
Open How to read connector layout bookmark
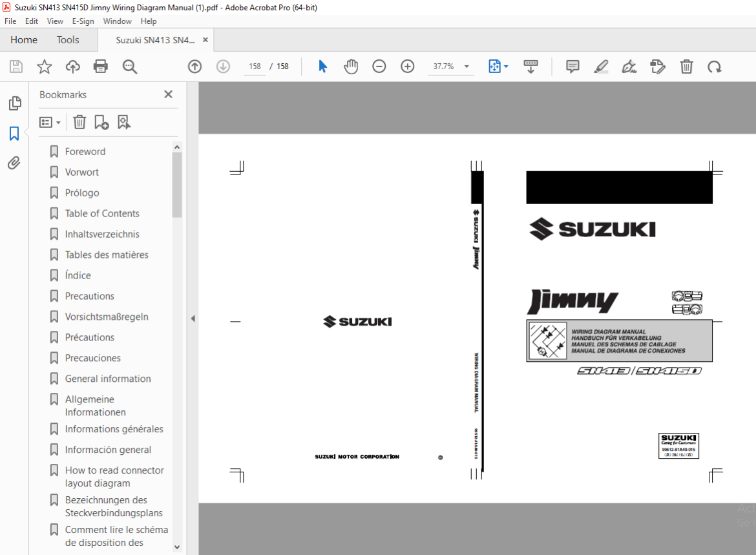click(114, 476)
